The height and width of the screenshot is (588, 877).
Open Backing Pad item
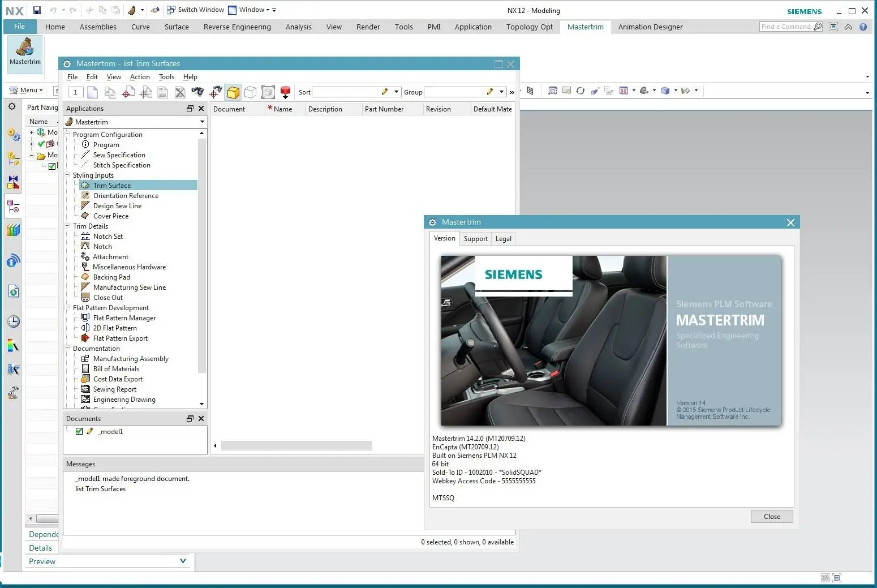pos(111,277)
